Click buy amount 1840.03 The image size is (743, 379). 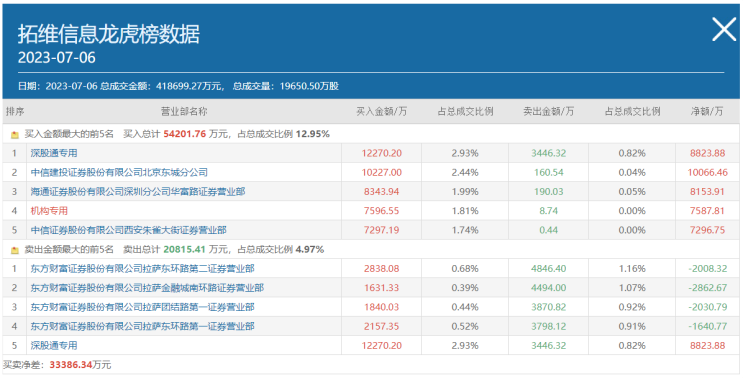pos(381,307)
